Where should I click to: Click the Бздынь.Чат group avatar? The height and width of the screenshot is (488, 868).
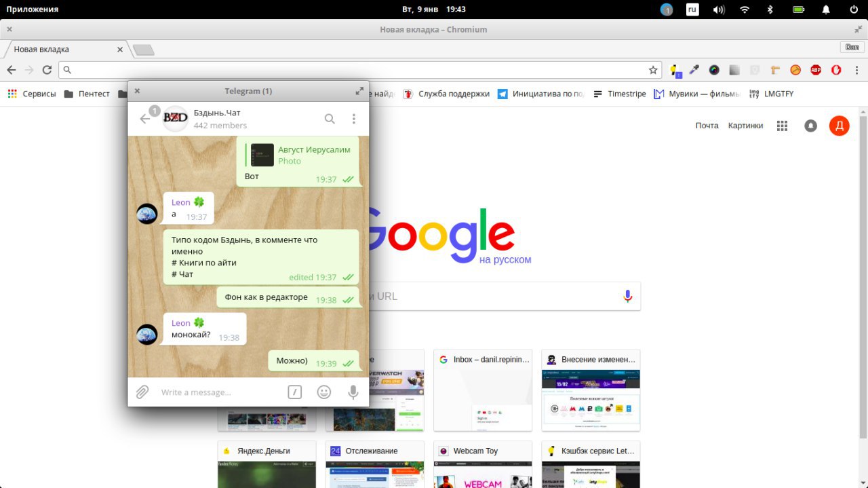click(176, 119)
